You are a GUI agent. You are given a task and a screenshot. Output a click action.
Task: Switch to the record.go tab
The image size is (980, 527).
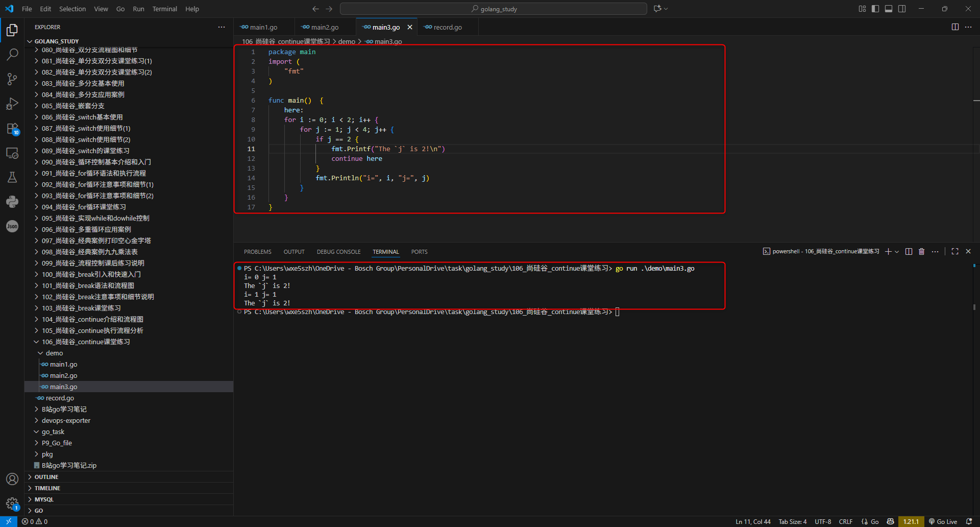[x=448, y=27]
